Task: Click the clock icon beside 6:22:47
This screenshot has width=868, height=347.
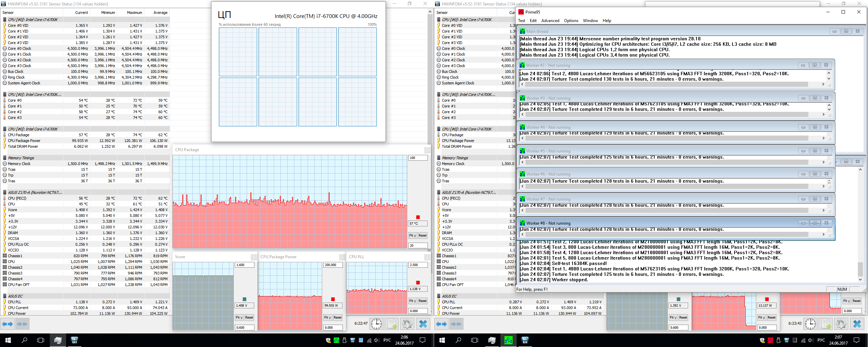Action: [376, 324]
